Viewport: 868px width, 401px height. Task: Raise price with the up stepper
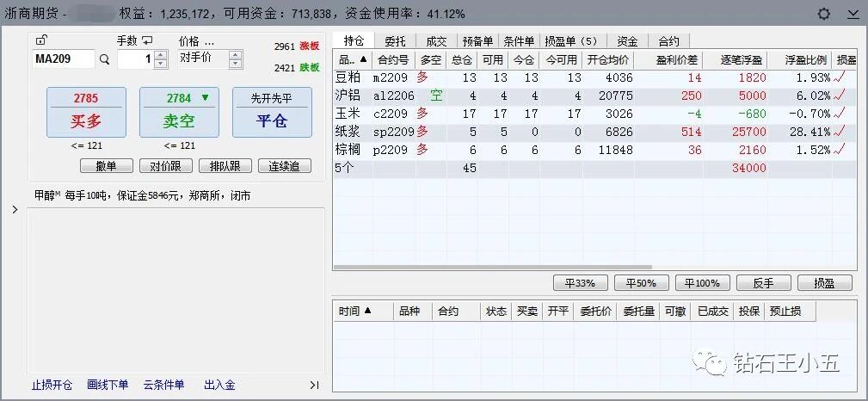pos(235,55)
